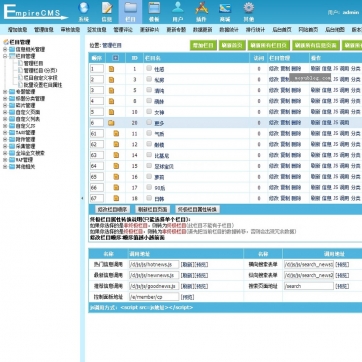Click the EmpireCMS logo

pos(35,12)
